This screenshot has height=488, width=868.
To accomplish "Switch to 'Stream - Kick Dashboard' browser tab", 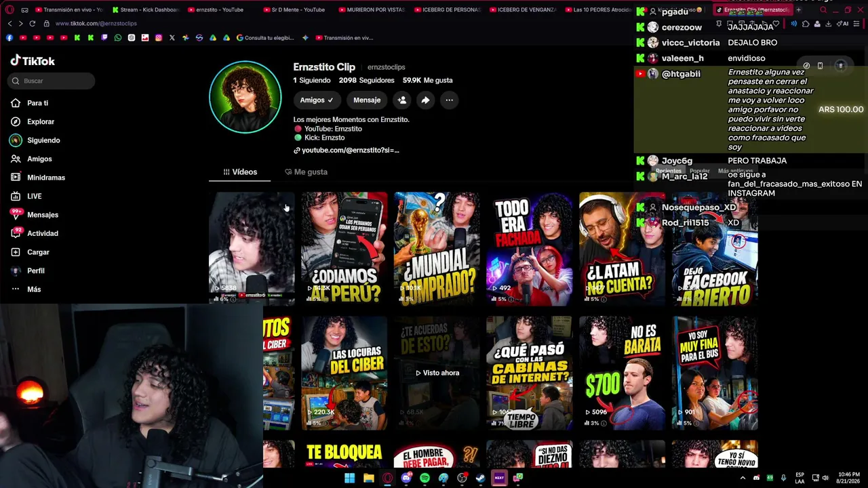I will (x=145, y=10).
